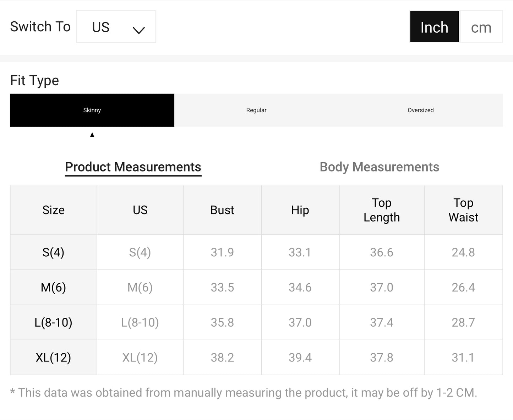Select the Oversized fit type
Viewport: 513px width, 420px height.
tap(420, 110)
